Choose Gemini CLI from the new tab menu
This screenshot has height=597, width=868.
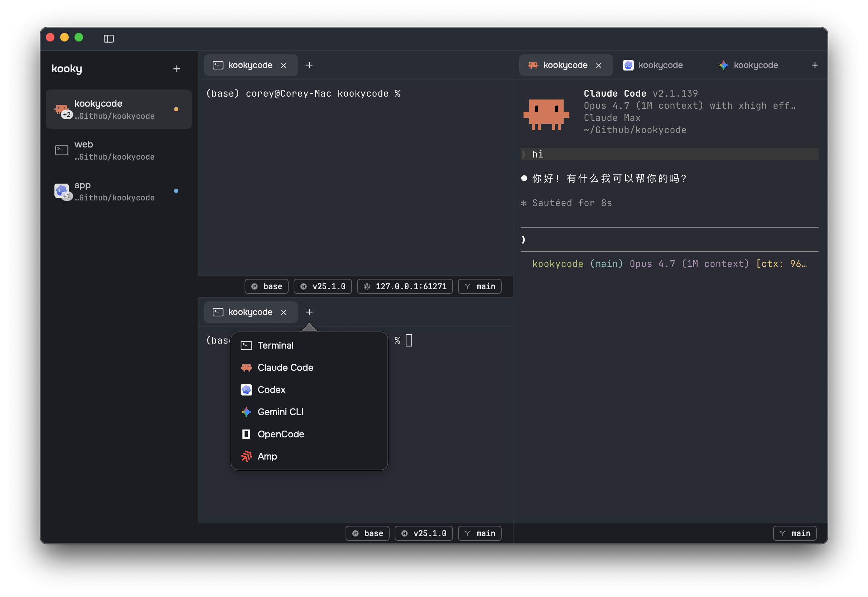coord(309,412)
